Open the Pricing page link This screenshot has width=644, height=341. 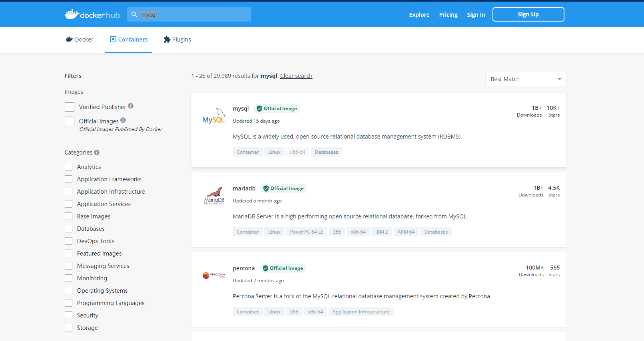click(449, 15)
